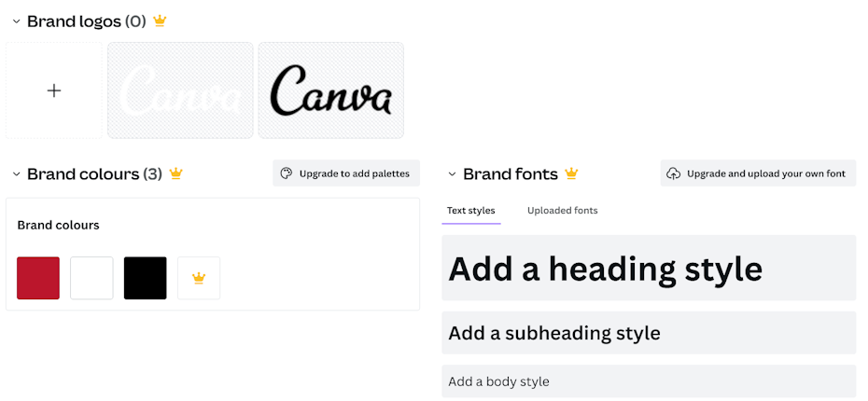Click the palette icon in the upgrade button
This screenshot has width=868, height=401.
point(287,173)
